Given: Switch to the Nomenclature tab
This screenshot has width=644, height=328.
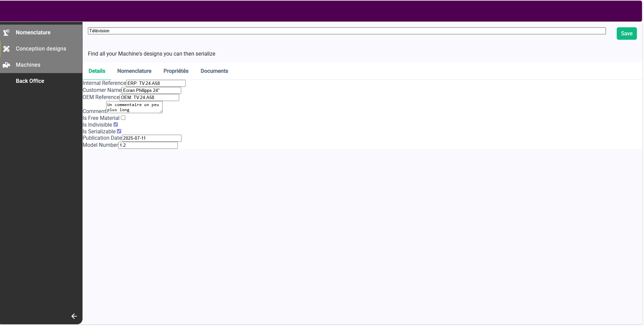Looking at the screenshot, I should 134,71.
